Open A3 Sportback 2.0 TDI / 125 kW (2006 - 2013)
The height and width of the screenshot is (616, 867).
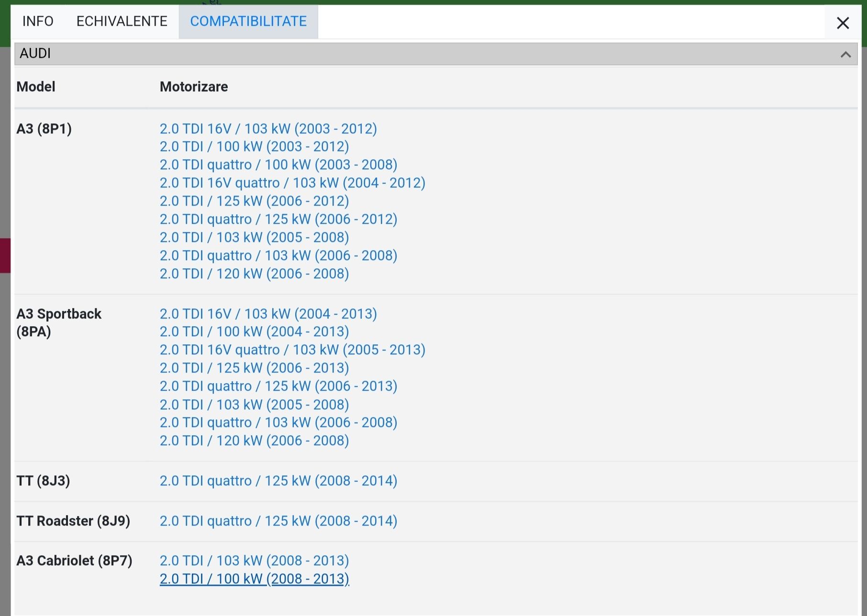coord(254,368)
